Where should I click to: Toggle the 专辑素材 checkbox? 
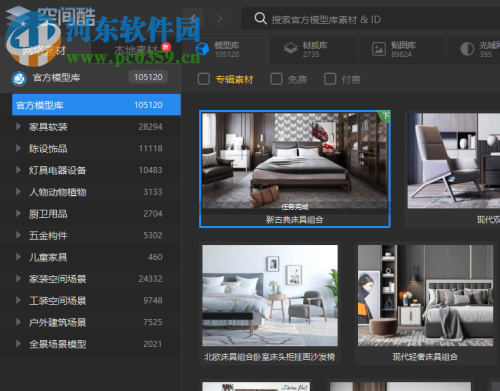203,79
